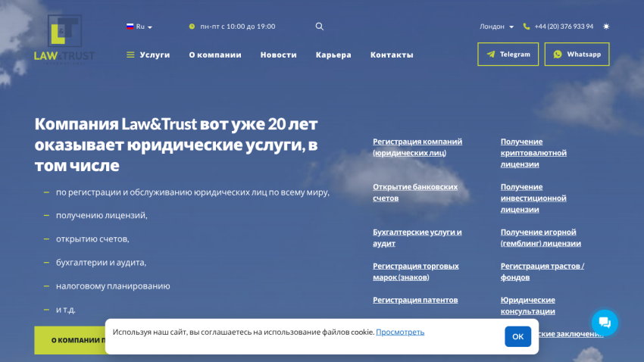Call the +44 (20) 376 933 94 number
The image size is (644, 362).
[x=564, y=27]
